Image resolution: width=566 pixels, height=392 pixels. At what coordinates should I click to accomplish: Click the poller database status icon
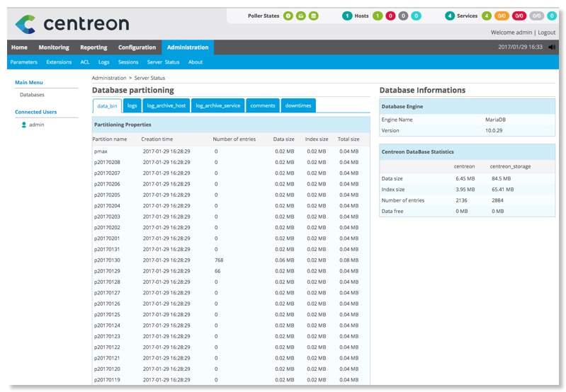[x=313, y=16]
